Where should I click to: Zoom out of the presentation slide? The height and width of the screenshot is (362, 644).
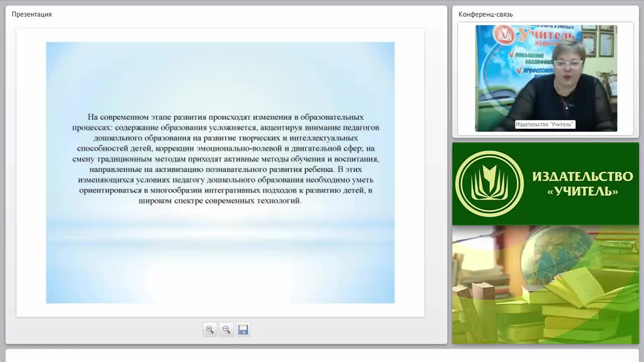tap(226, 329)
